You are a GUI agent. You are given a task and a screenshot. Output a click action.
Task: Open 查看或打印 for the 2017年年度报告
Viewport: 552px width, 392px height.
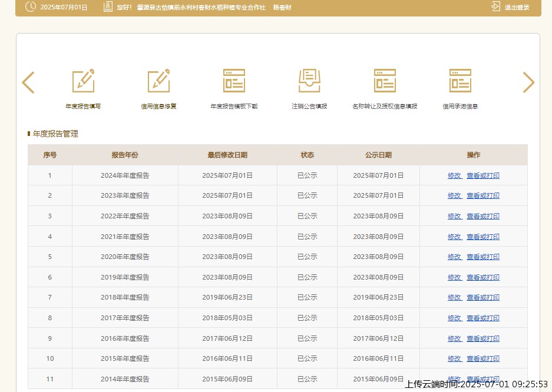pyautogui.click(x=483, y=318)
